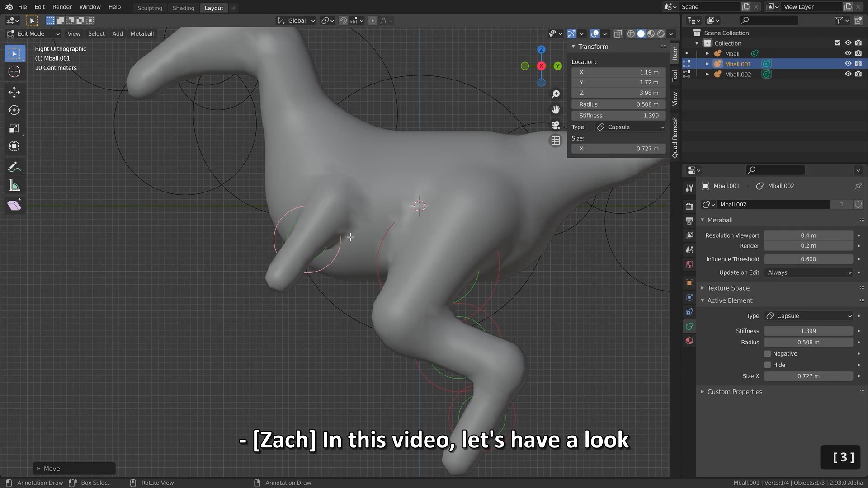Switch to Sculpting workspace tab
Viewport: 868px width, 488px height.
tap(150, 8)
